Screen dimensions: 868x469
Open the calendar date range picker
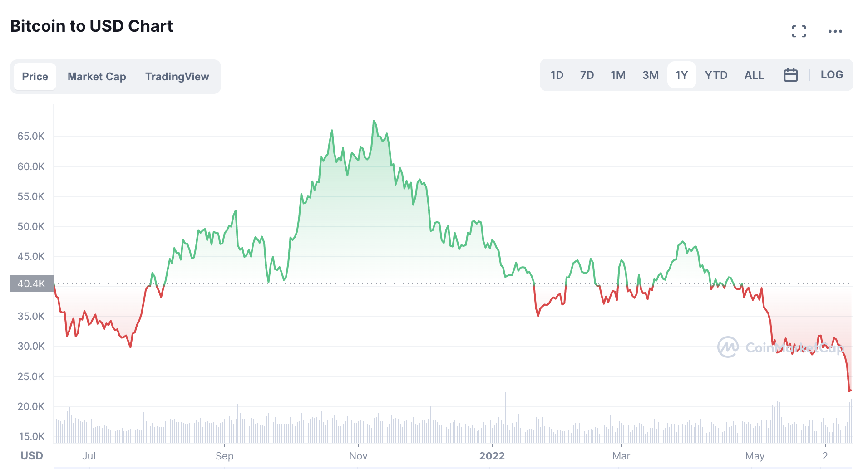tap(790, 75)
